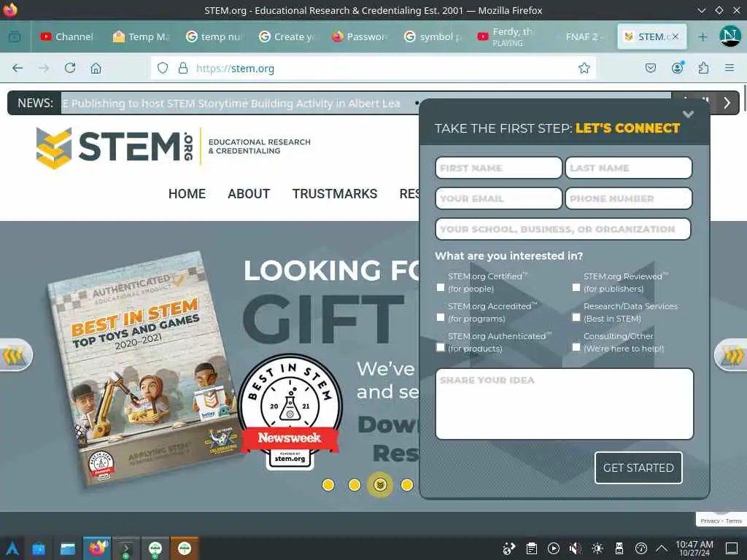Check Consulting/Other option
This screenshot has width=747, height=560.
click(x=576, y=348)
